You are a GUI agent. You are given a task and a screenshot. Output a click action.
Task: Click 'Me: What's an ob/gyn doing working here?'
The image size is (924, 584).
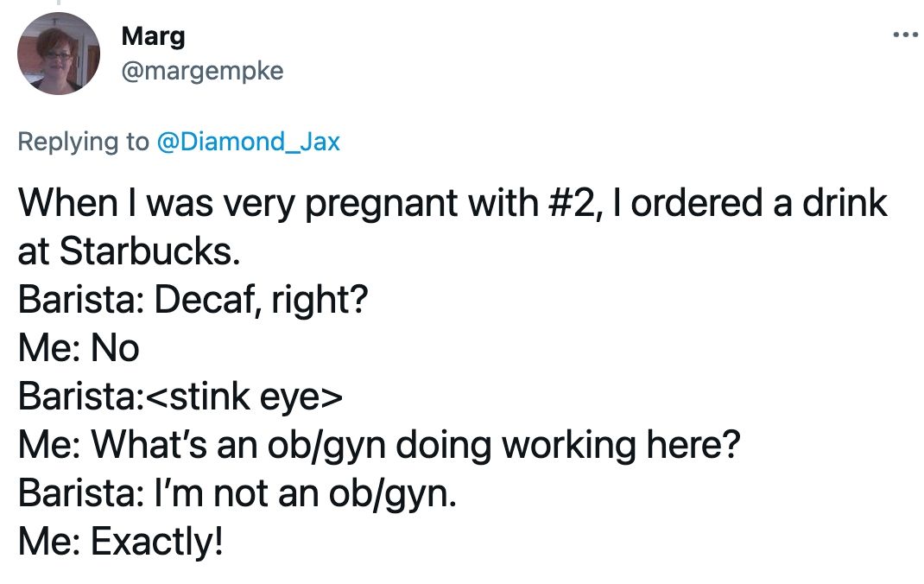point(378,445)
